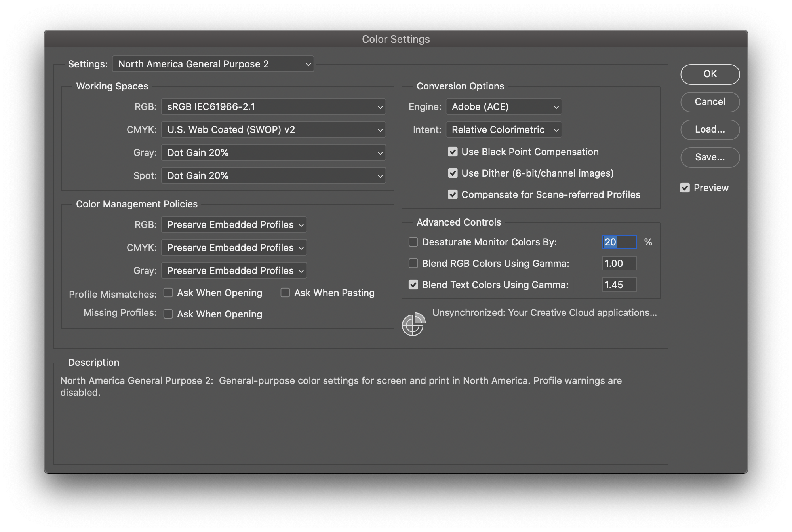Enable Desaturate Monitor Colors option
Screen dimensions: 792x532
[x=413, y=242]
